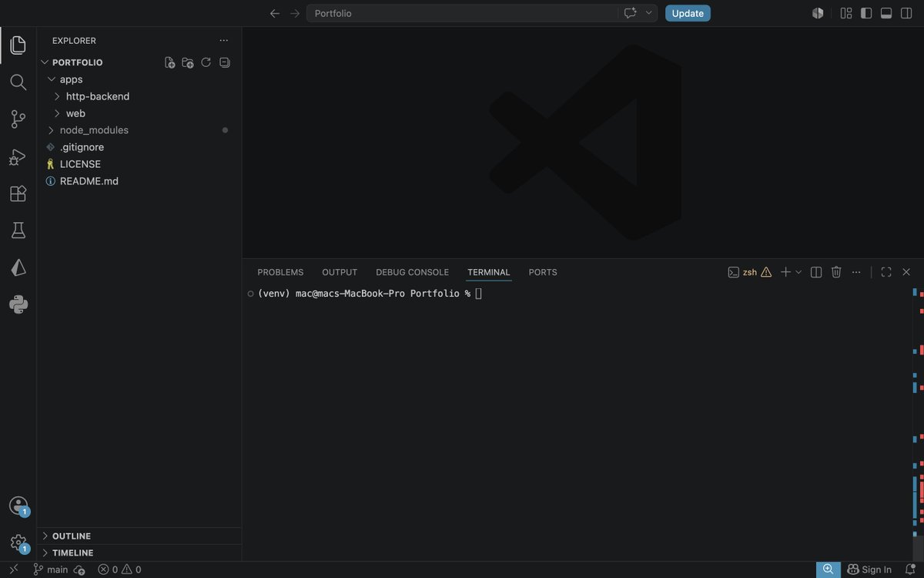This screenshot has width=924, height=578.
Task: Go forward with the right arrow
Action: [295, 13]
